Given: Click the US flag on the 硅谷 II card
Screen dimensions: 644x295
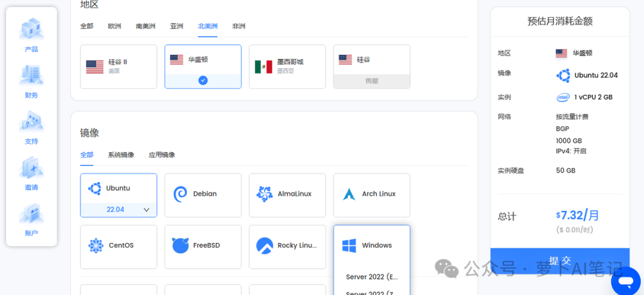Looking at the screenshot, I should tap(94, 67).
